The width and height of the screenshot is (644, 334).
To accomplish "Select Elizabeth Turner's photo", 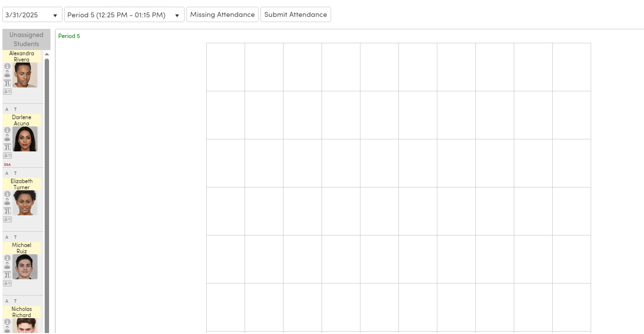I will [x=25, y=203].
